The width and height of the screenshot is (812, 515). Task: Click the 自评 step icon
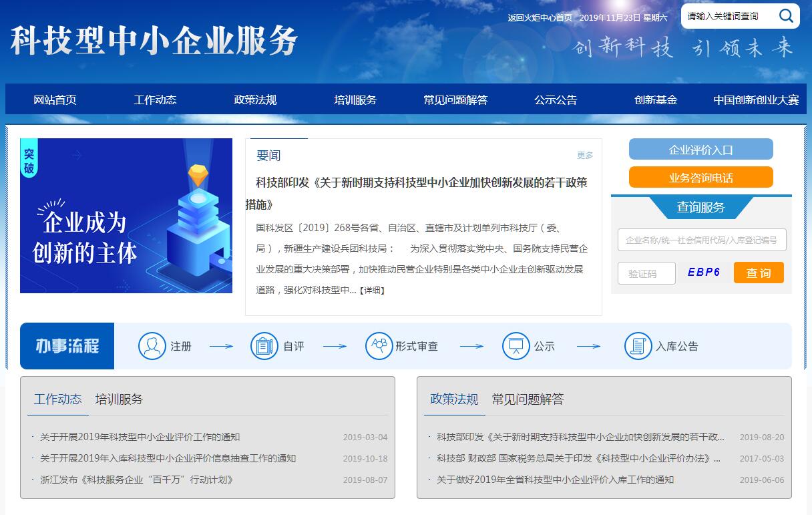(x=264, y=346)
